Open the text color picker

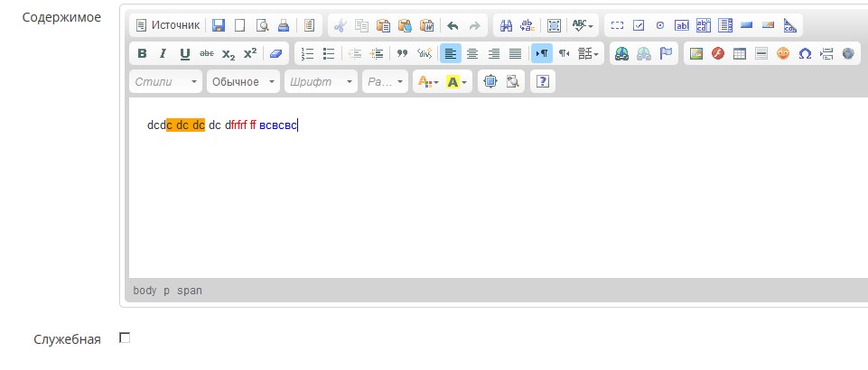[428, 82]
